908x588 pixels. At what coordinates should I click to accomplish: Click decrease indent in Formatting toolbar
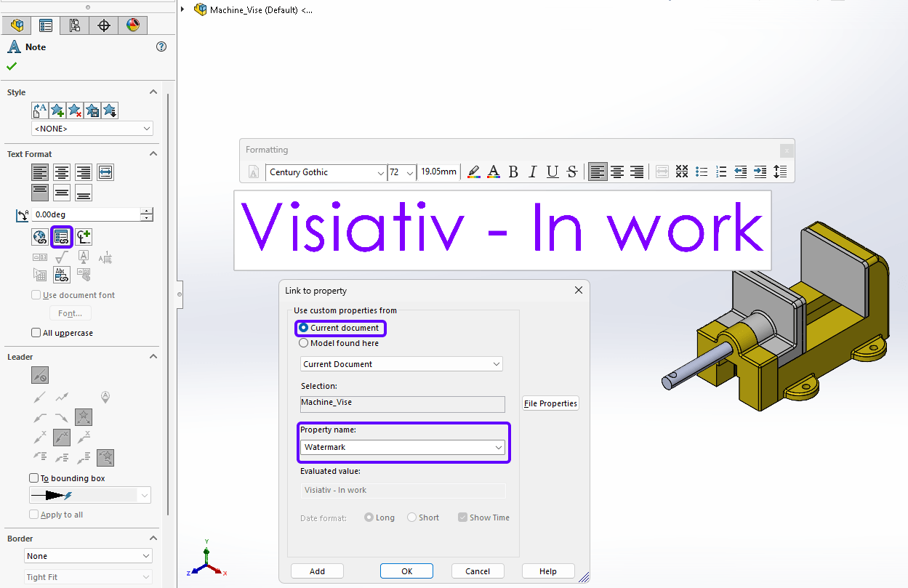click(741, 172)
